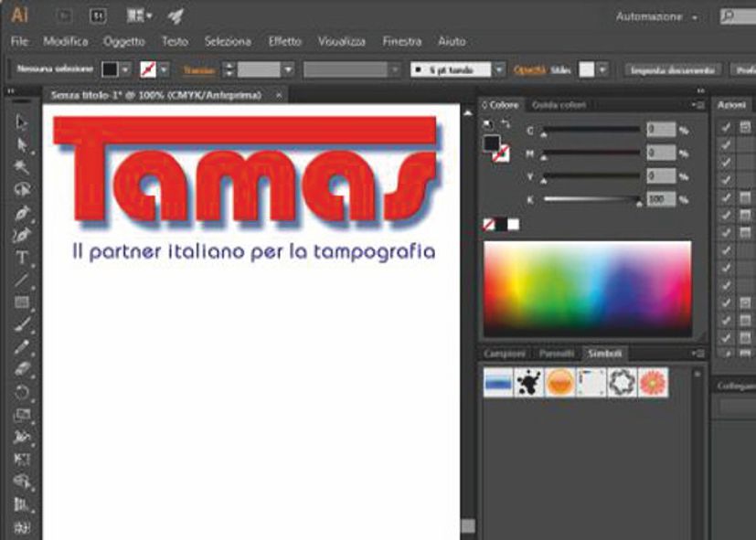
Task: Select the Paintbrush tool
Action: [21, 325]
